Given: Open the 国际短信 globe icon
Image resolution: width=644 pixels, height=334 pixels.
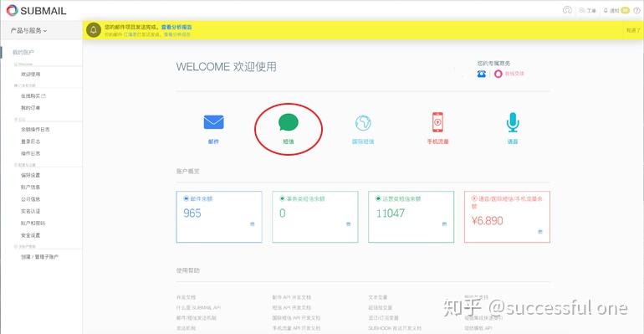Looking at the screenshot, I should [x=363, y=122].
